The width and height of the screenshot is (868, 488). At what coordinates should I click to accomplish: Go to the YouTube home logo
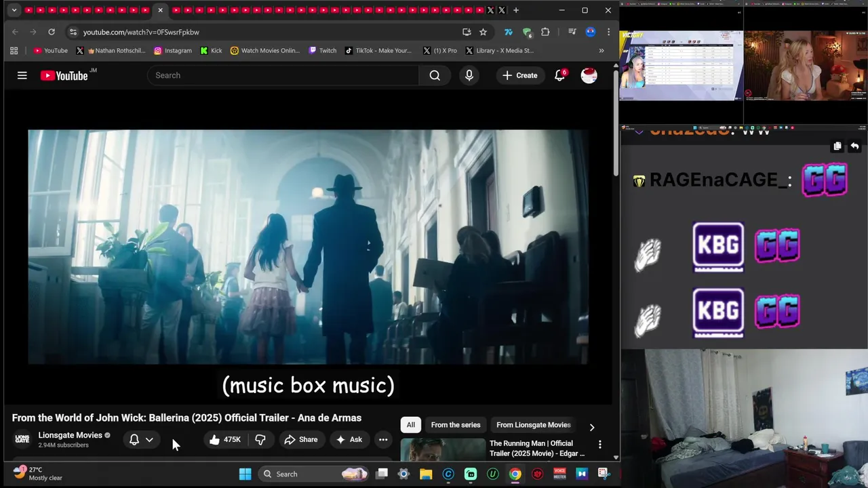tap(64, 75)
